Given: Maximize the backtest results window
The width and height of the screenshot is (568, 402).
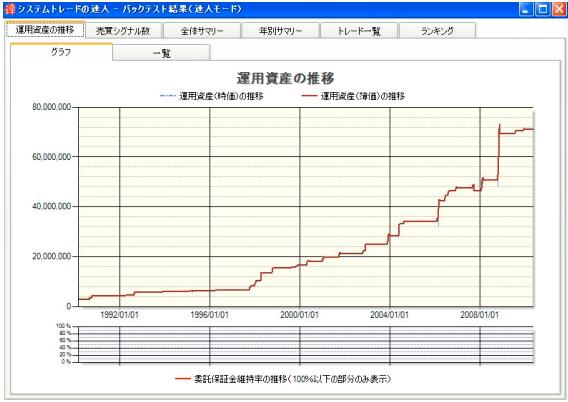Looking at the screenshot, I should pos(543,9).
